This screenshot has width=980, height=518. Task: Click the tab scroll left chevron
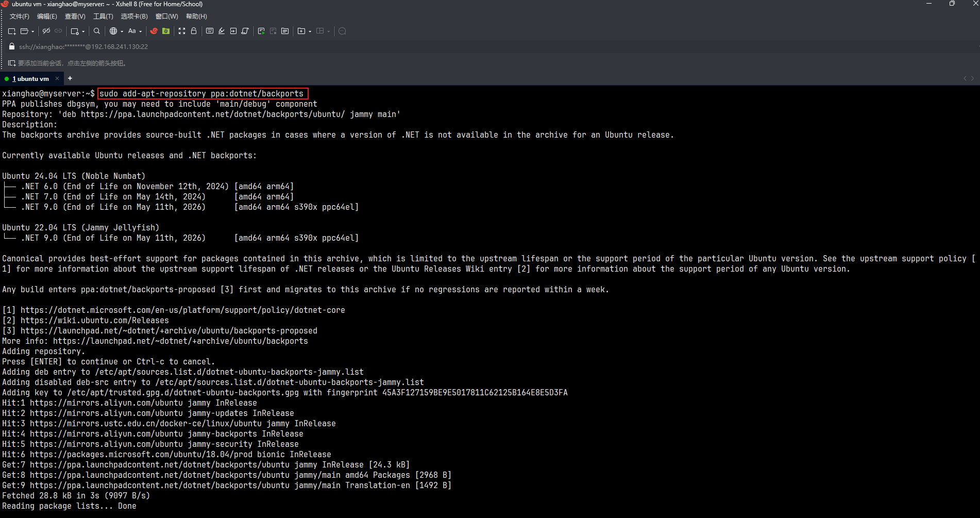[x=965, y=78]
